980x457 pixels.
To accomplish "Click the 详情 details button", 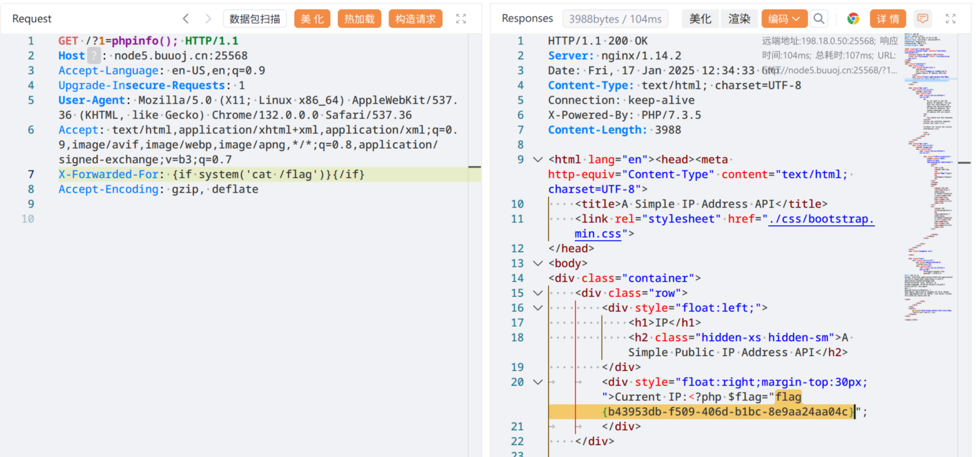I will point(888,19).
